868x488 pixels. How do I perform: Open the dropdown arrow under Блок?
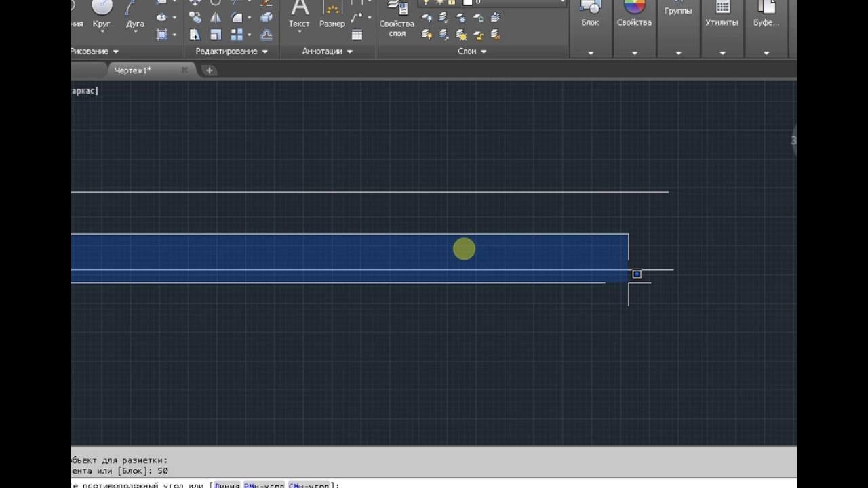[591, 53]
